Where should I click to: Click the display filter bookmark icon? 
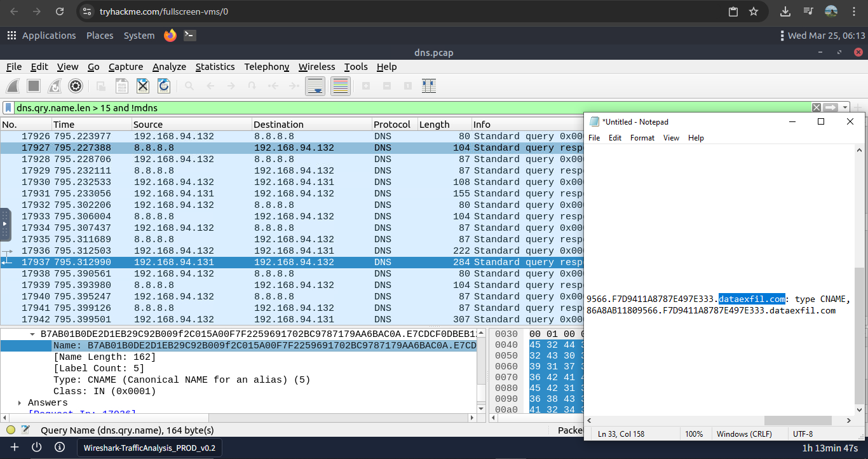9,107
